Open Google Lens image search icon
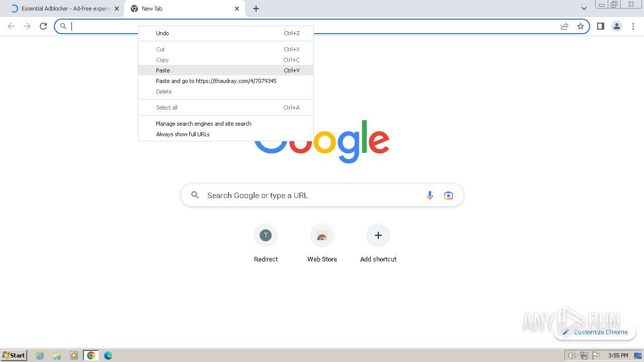The width and height of the screenshot is (644, 362). point(448,196)
